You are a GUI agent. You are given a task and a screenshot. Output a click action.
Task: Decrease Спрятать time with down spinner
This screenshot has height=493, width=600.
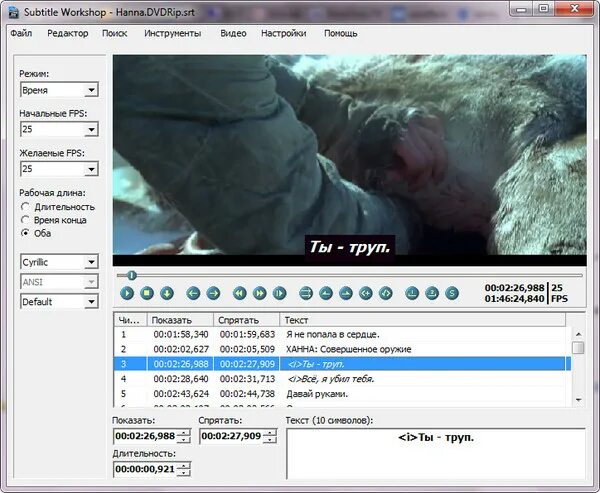(x=270, y=440)
